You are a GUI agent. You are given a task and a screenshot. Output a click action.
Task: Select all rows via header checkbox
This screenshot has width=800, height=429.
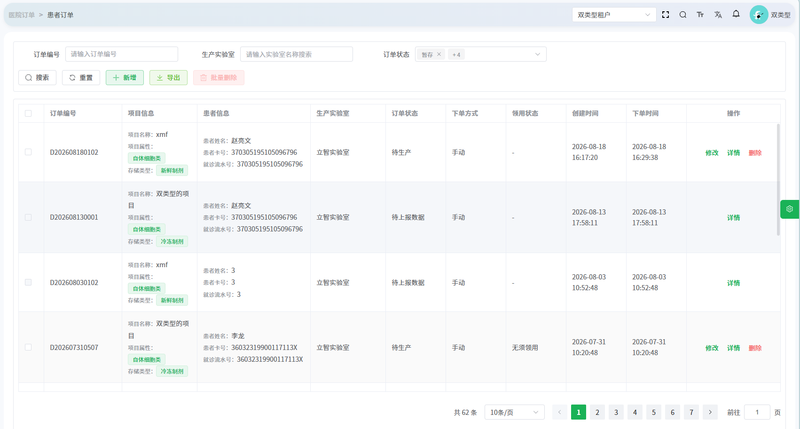28,113
